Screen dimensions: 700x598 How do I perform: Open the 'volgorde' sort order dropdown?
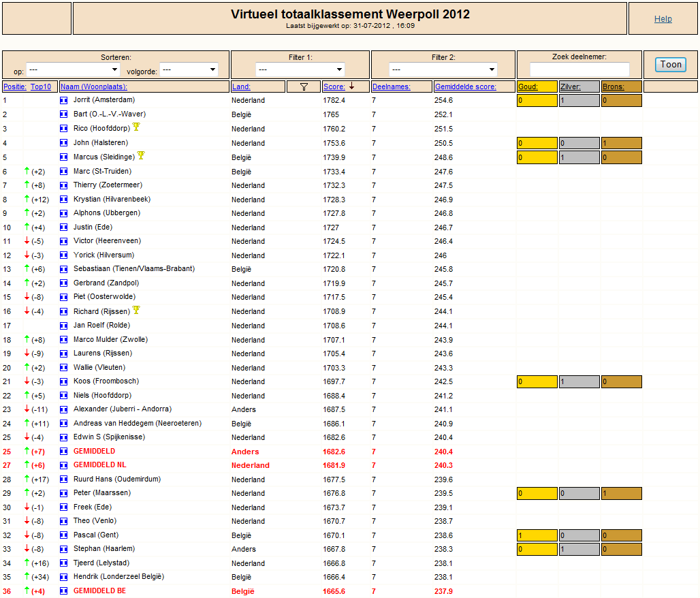pos(189,69)
